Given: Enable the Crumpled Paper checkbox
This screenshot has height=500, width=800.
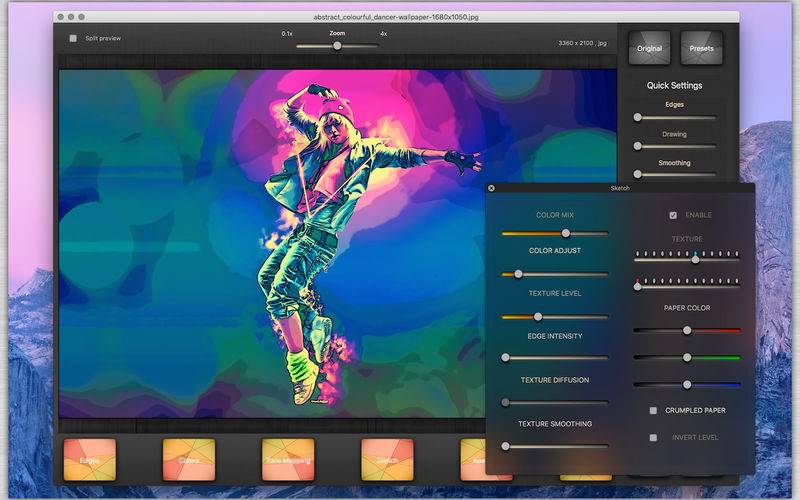Looking at the screenshot, I should pos(653,410).
